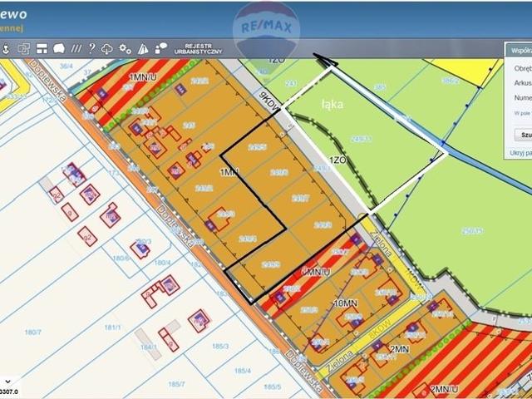
Task: Click the joystick navigation tool icon
Action: click(6, 49)
